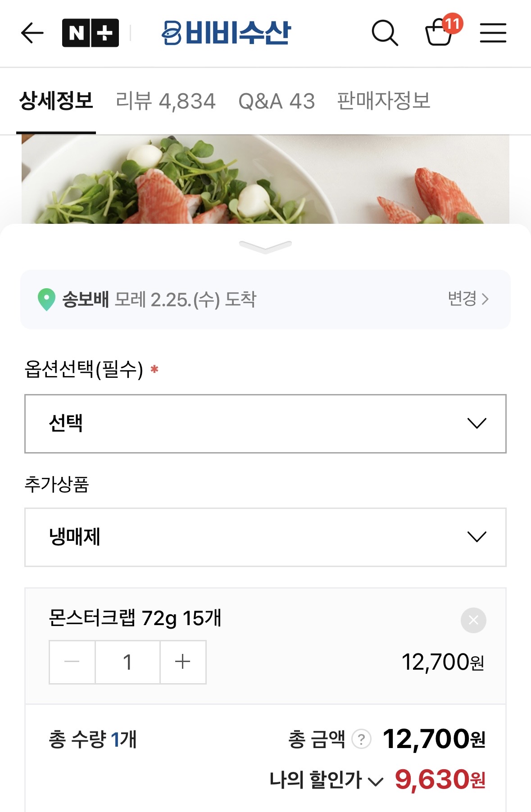Tap 변경 to change delivery address
The height and width of the screenshot is (812, 531).
(x=468, y=299)
